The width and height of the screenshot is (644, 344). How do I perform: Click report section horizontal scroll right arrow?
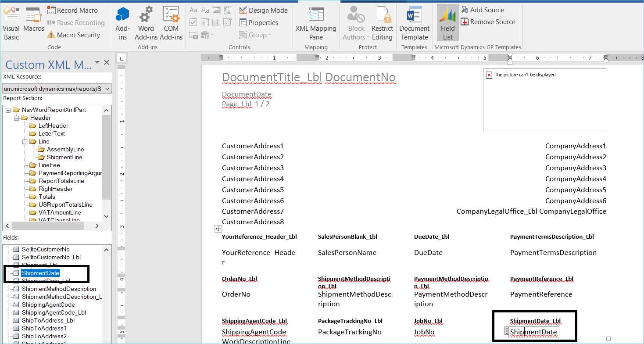tap(98, 226)
